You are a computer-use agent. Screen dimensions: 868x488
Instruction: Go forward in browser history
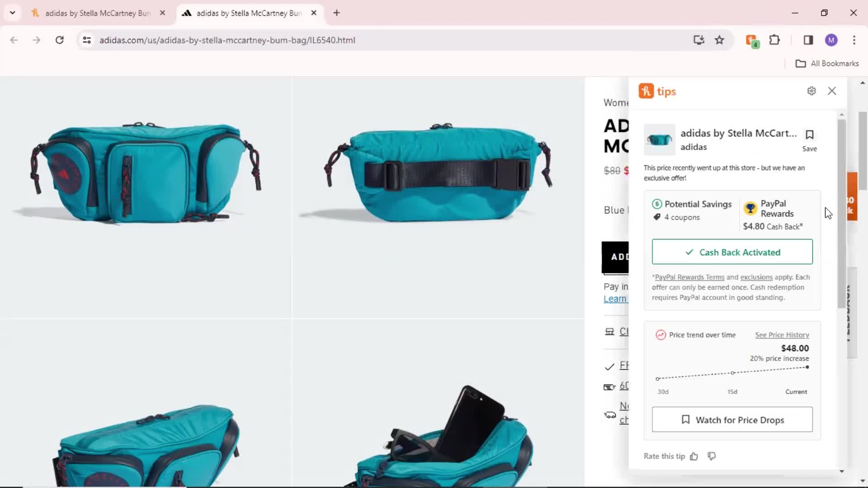click(36, 40)
